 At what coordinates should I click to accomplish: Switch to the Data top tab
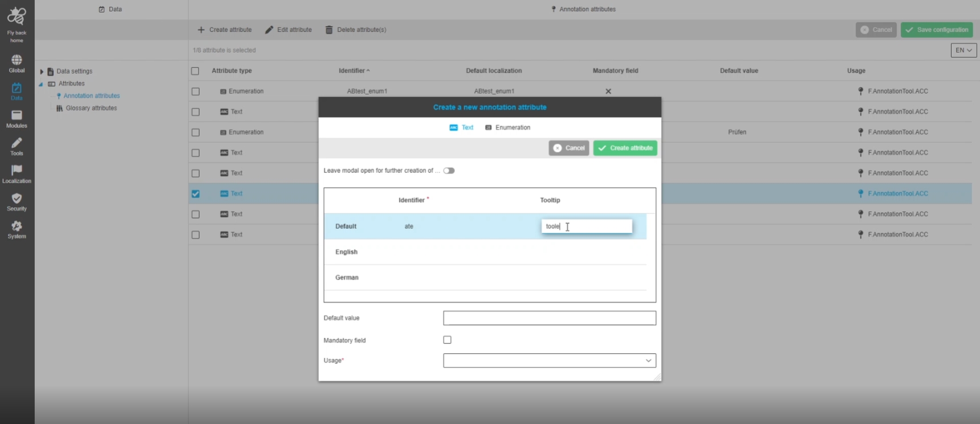111,9
